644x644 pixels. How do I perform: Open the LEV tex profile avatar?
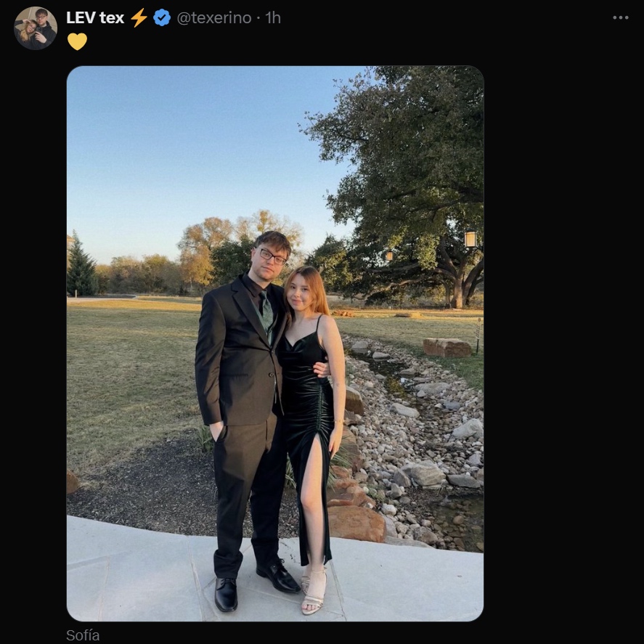point(36,28)
